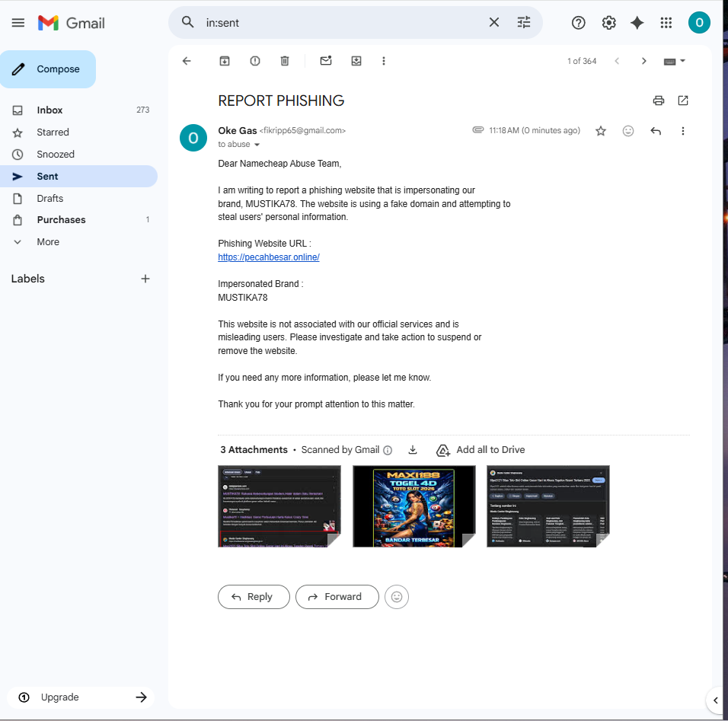Click the Scanned by Gmail info icon

388,450
